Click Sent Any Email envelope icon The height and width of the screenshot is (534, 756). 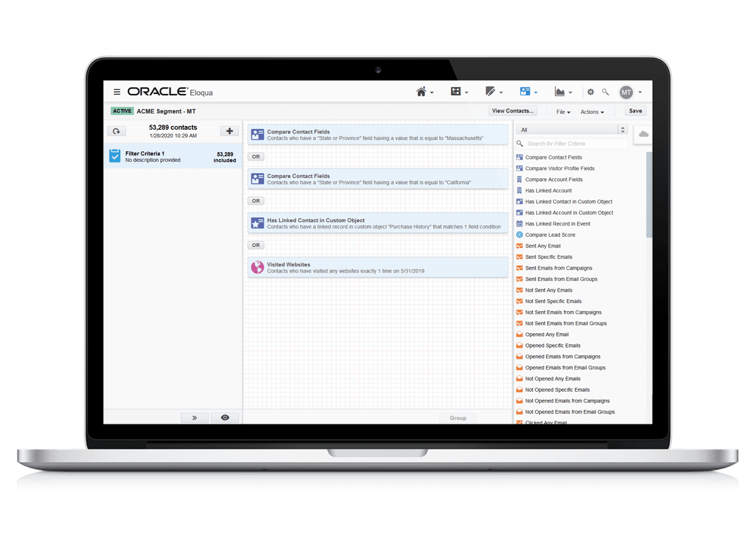(x=520, y=246)
